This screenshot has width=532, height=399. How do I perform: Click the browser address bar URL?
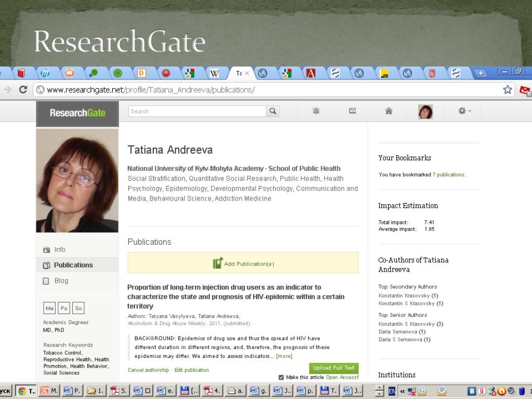151,90
